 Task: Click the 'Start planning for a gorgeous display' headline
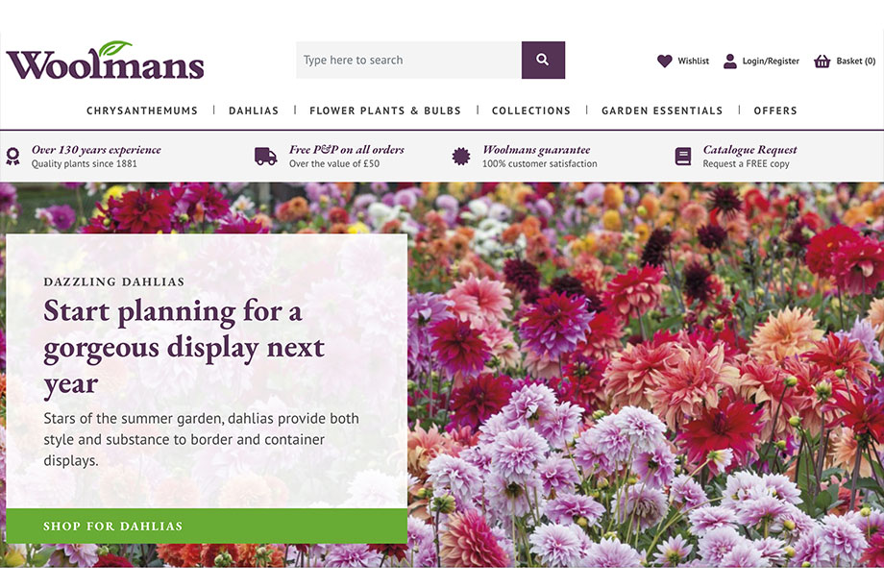184,347
